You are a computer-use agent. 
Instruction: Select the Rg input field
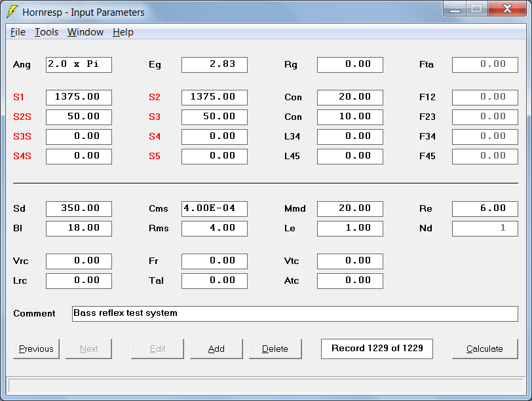pos(350,65)
